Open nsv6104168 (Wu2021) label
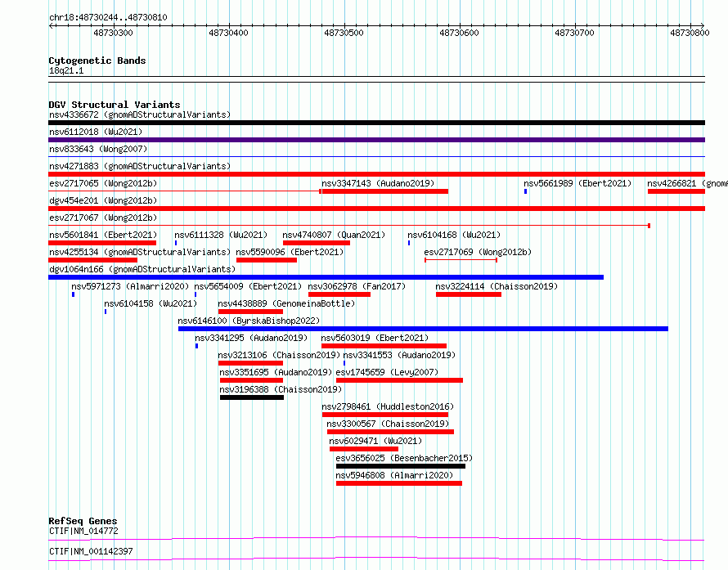 click(x=454, y=235)
